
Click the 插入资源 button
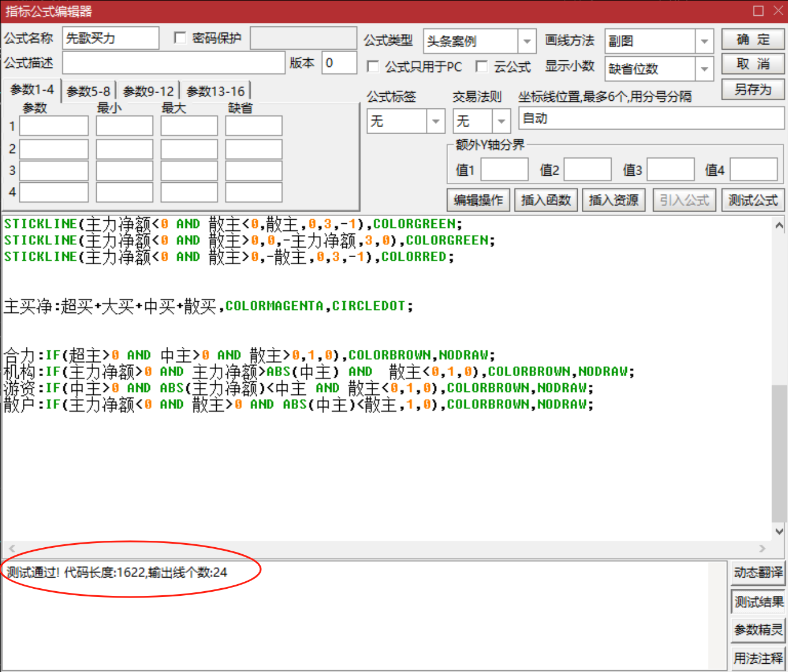(613, 200)
